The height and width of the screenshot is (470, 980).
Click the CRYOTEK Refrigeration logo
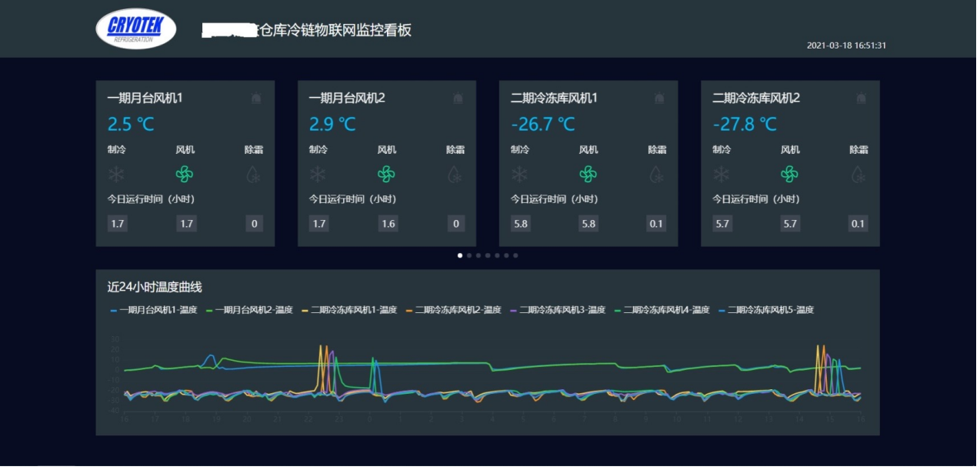point(135,28)
